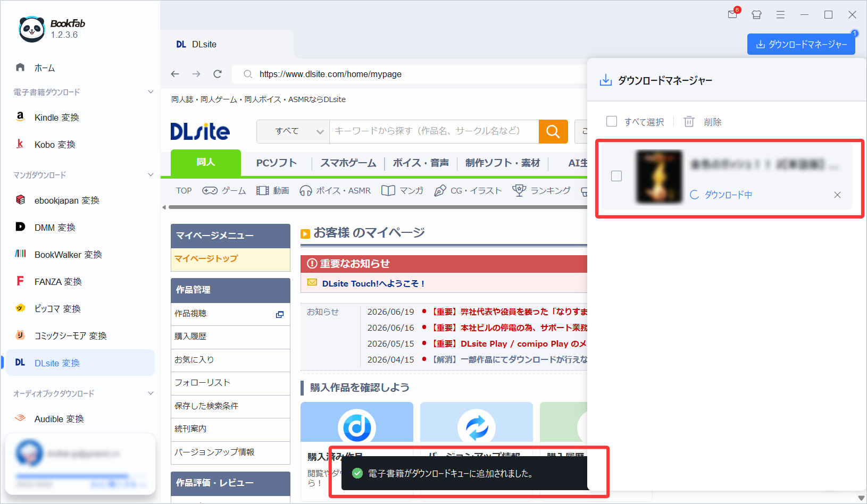This screenshot has width=867, height=504.
Task: Click the Audible icon in sidebar
Action: (x=20, y=418)
